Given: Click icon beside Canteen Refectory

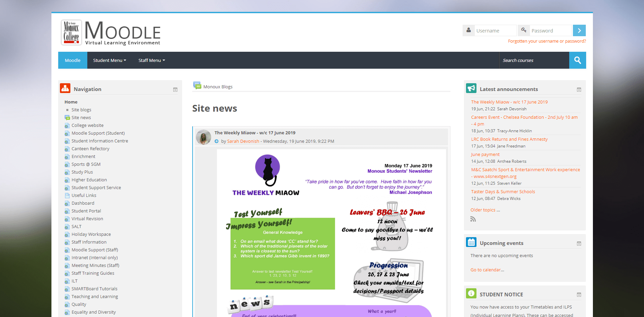Looking at the screenshot, I should [67, 149].
